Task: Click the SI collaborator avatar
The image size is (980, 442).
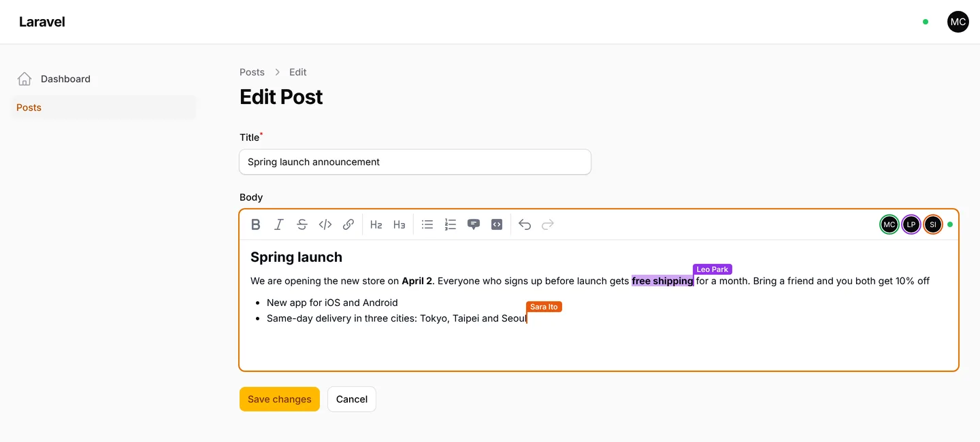Action: (933, 224)
